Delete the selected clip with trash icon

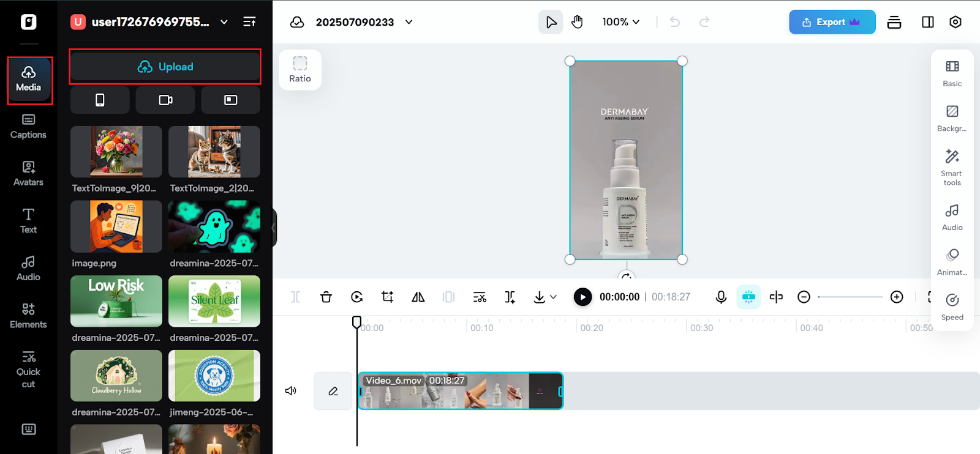tap(326, 297)
